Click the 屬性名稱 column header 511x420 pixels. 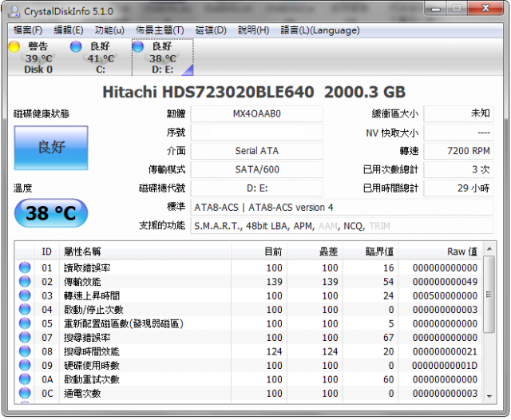pos(145,252)
